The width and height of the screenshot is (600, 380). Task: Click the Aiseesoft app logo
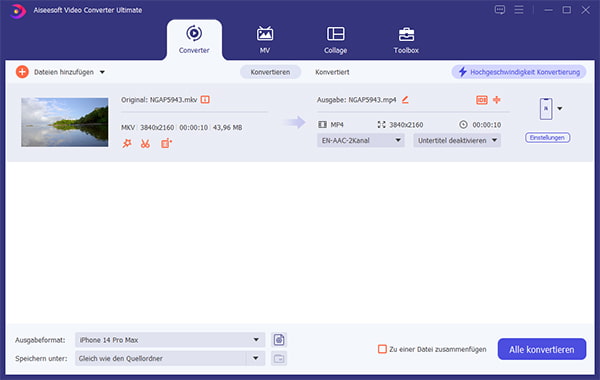pyautogui.click(x=18, y=11)
